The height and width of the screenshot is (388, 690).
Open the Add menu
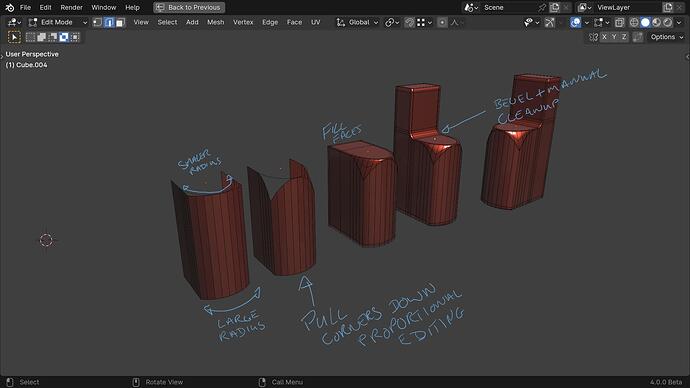[192, 22]
